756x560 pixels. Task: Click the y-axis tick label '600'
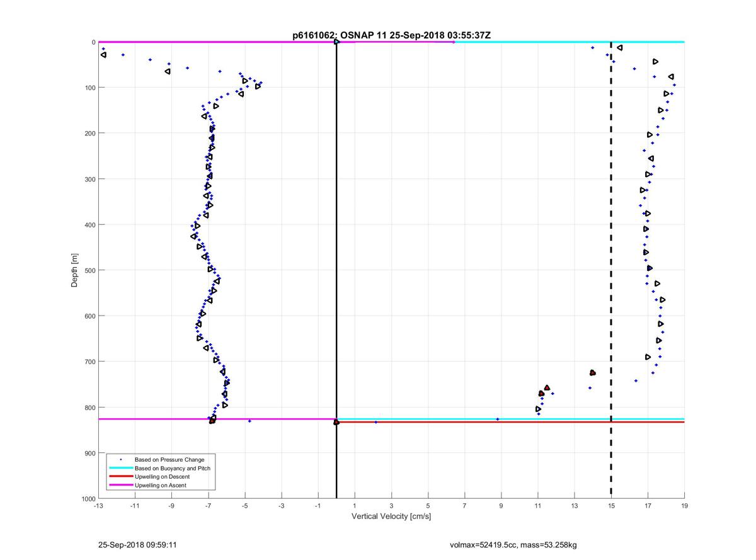point(89,316)
